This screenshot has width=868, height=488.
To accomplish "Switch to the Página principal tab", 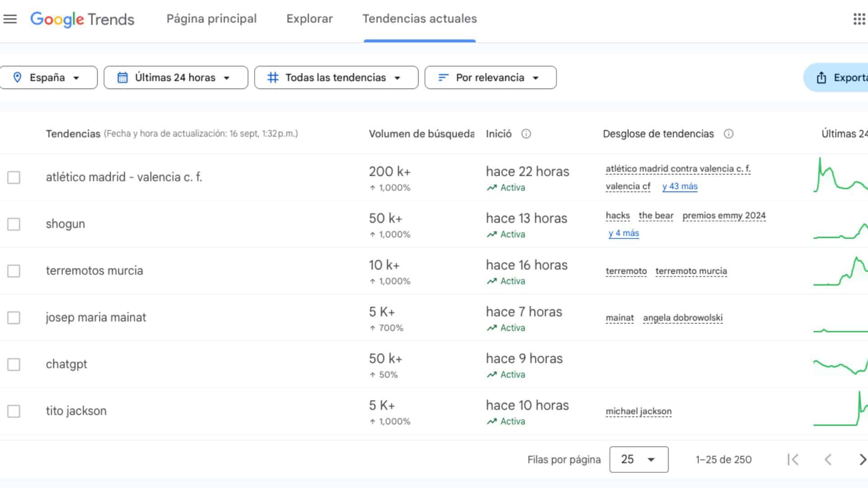I will pyautogui.click(x=212, y=19).
